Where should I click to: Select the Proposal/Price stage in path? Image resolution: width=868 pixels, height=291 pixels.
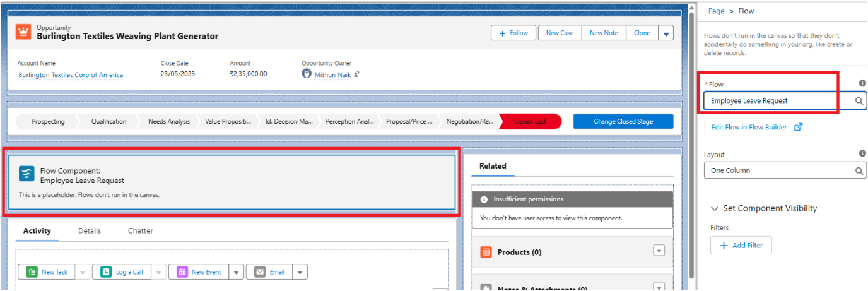(x=409, y=121)
